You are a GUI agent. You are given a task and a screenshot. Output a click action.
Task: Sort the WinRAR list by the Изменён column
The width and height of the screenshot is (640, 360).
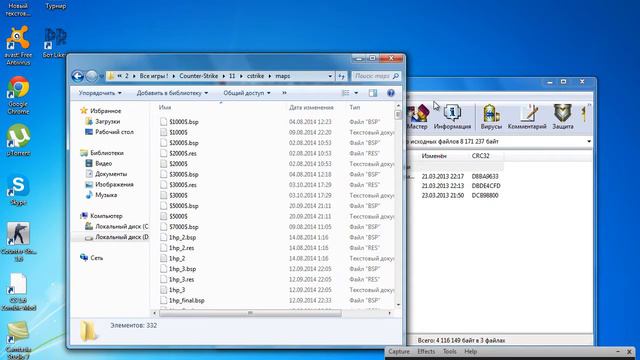[434, 156]
